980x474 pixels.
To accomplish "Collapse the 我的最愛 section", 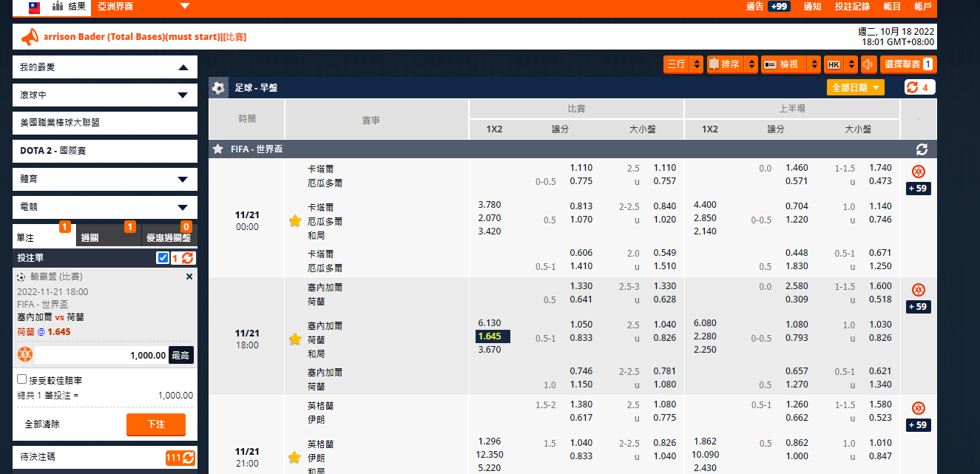I will click(183, 67).
